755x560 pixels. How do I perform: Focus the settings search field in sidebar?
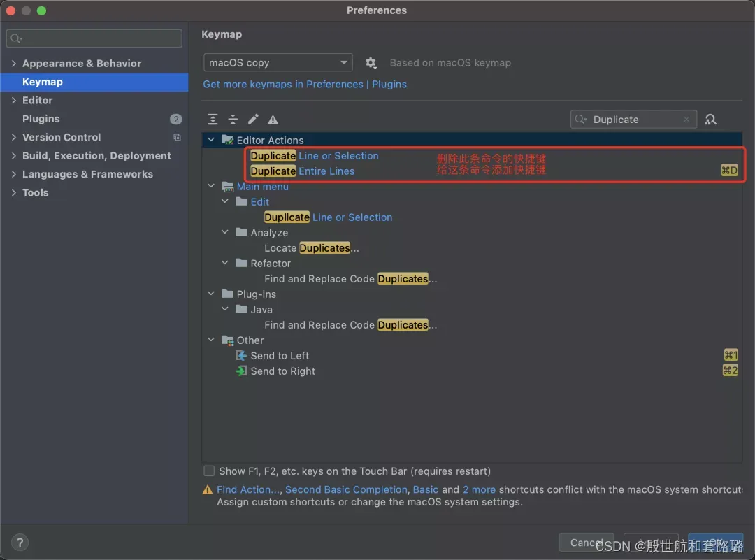click(x=94, y=38)
